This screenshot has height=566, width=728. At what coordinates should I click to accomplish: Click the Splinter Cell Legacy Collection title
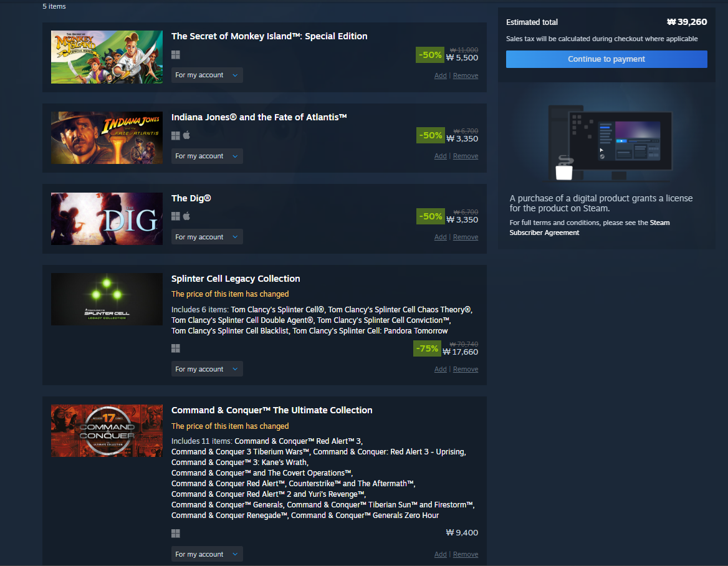236,279
